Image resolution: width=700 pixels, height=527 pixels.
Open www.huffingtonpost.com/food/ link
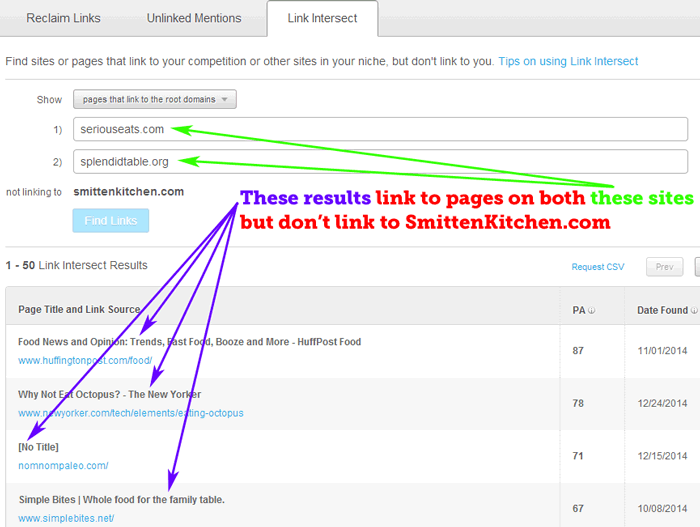click(85, 360)
